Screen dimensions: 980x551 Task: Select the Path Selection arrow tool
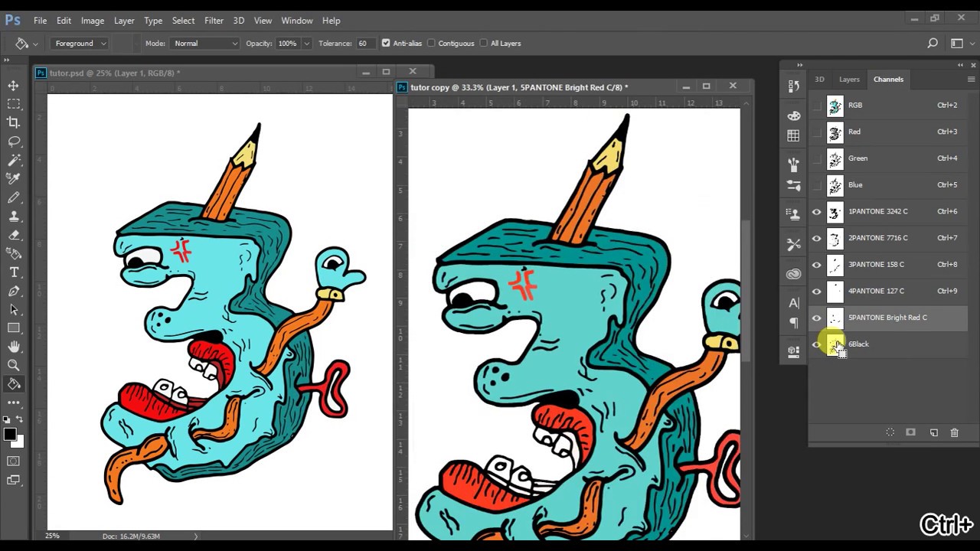coord(14,309)
